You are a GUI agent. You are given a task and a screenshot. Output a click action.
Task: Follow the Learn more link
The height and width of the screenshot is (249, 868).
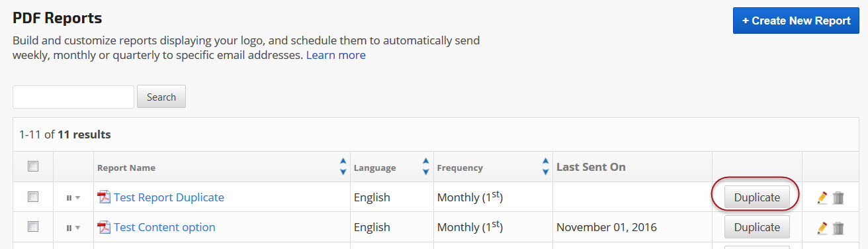coord(335,55)
